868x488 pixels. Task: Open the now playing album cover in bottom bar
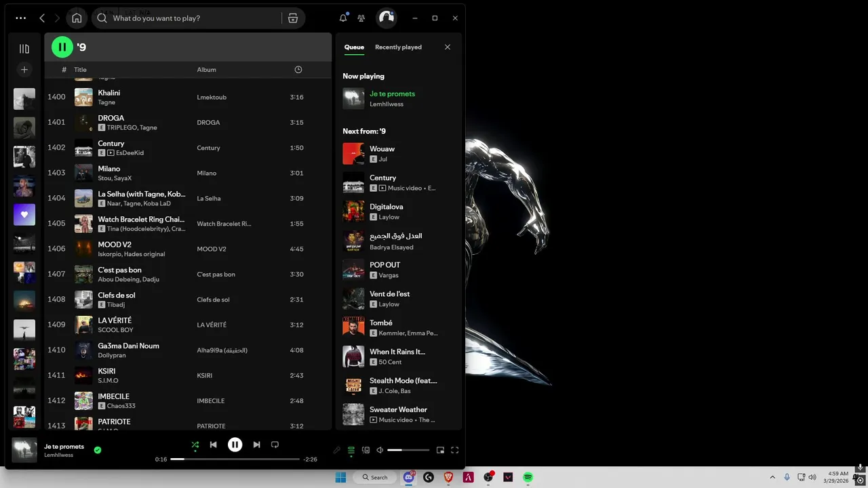(x=24, y=450)
